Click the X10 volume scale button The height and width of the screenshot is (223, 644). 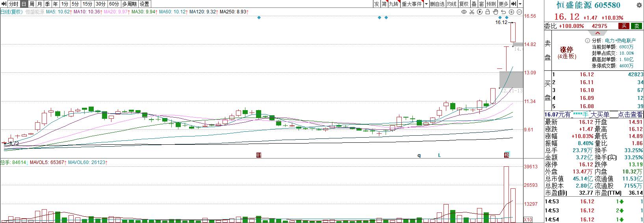[528, 219]
